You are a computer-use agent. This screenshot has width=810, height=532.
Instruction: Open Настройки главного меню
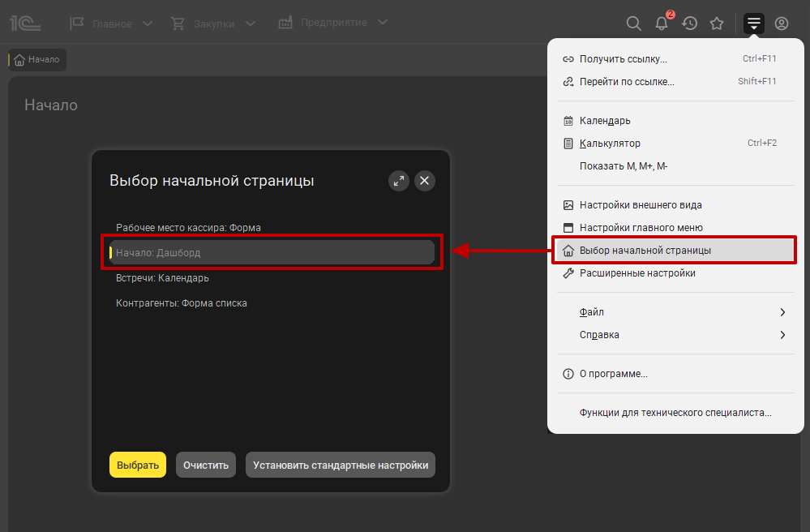click(675, 228)
